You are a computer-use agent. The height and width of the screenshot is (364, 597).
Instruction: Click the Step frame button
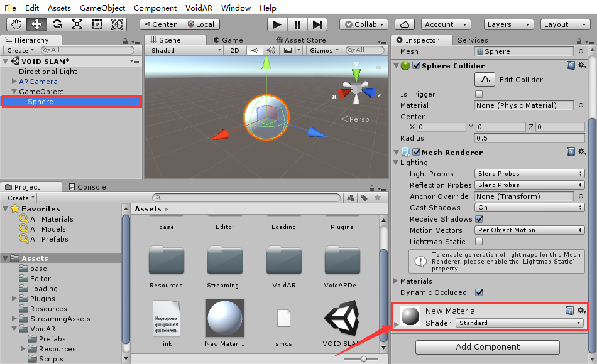point(317,24)
